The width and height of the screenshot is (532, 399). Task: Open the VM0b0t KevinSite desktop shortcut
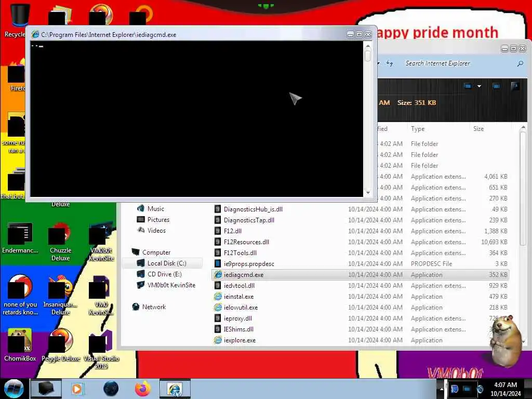click(x=101, y=242)
